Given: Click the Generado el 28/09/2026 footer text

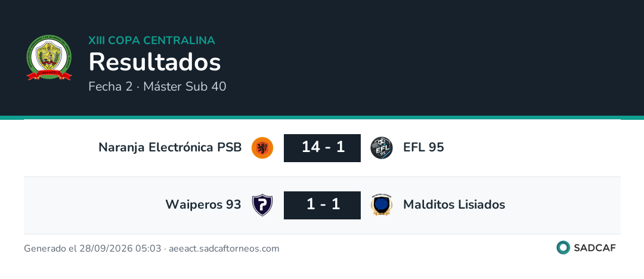Looking at the screenshot, I should pos(151,249).
